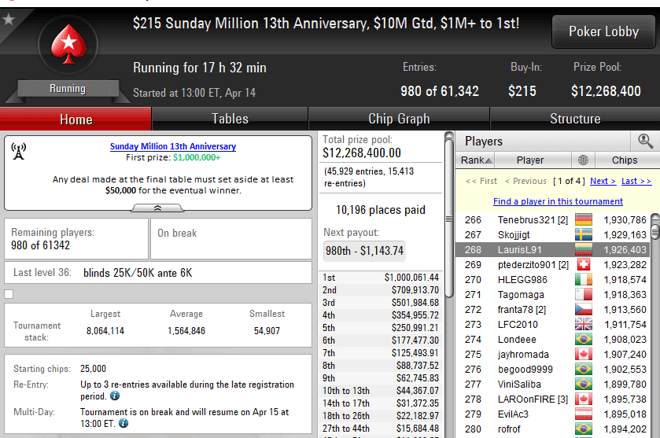Click Skojjigt's Swedish flag
The height and width of the screenshot is (438, 660).
coord(583,235)
